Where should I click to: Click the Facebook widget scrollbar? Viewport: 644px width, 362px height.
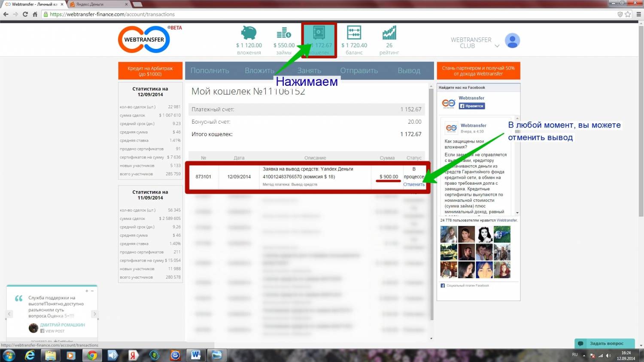[517, 165]
